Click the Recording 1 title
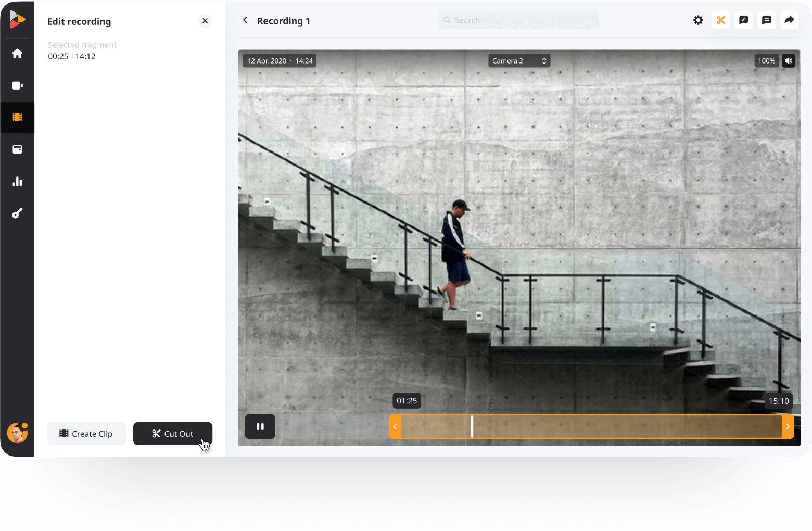This screenshot has height=531, width=812. coord(284,21)
